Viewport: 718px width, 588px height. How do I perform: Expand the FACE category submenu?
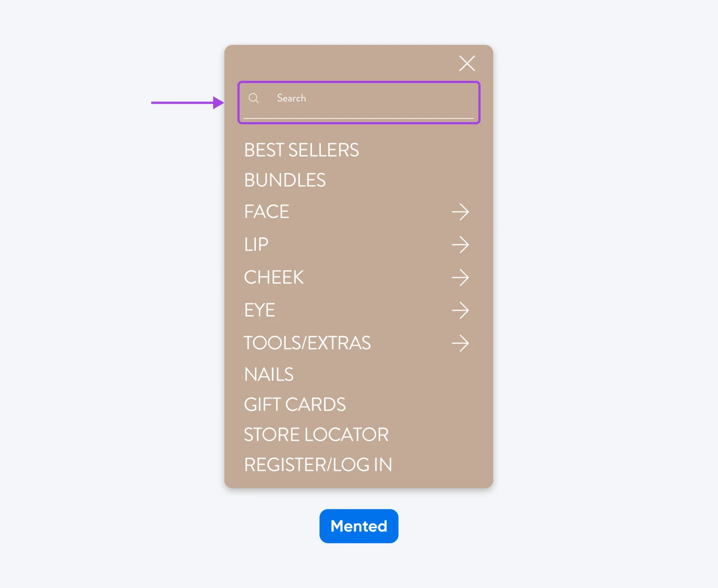coord(267,211)
